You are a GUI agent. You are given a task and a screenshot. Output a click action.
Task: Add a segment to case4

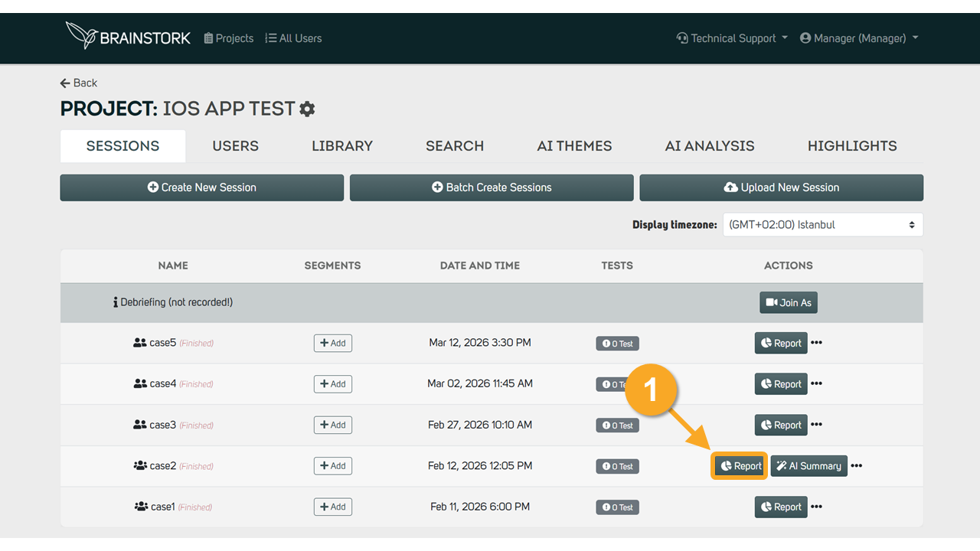tap(333, 384)
